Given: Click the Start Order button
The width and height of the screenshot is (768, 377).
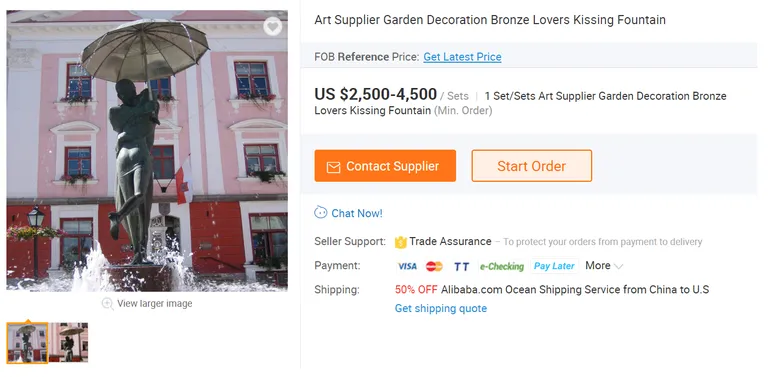Looking at the screenshot, I should click(532, 166).
